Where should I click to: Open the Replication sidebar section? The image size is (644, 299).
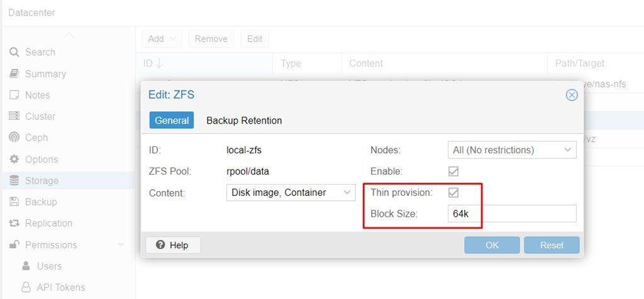pyautogui.click(x=48, y=223)
